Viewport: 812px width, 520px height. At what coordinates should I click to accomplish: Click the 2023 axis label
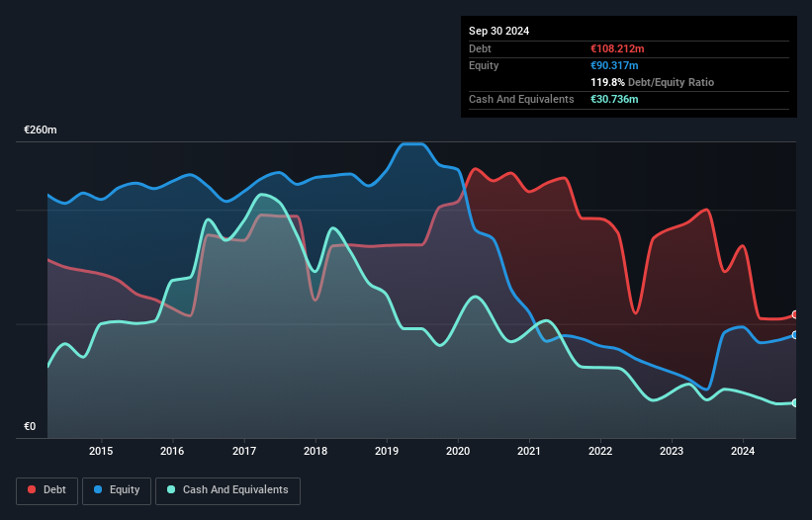[x=672, y=451]
